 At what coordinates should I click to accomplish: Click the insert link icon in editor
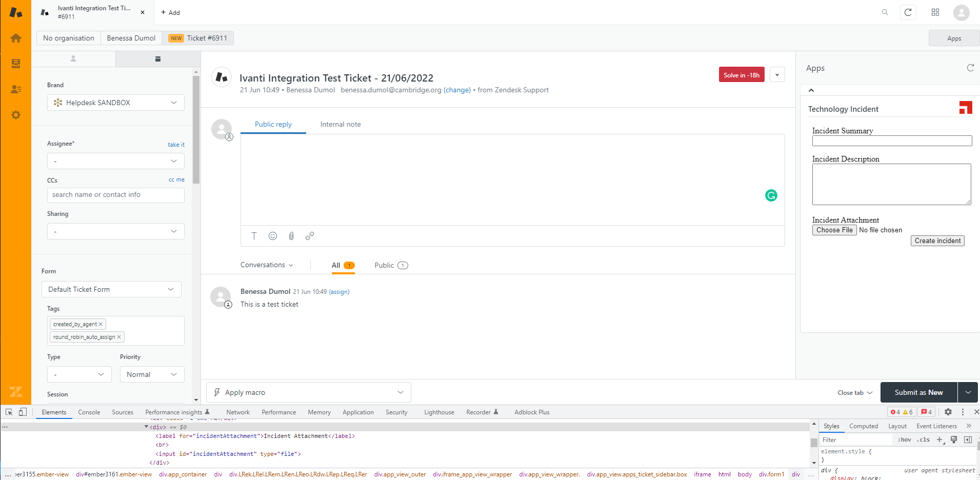pyautogui.click(x=310, y=236)
